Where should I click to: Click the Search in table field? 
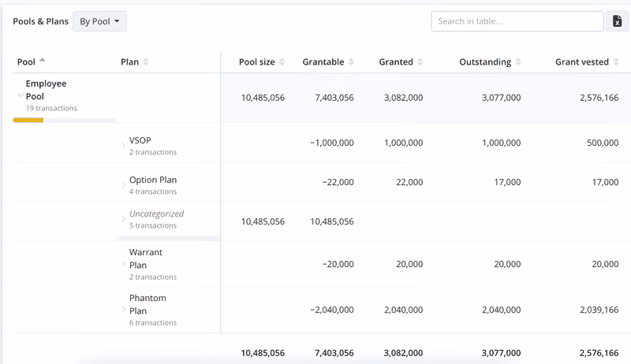[x=517, y=21]
